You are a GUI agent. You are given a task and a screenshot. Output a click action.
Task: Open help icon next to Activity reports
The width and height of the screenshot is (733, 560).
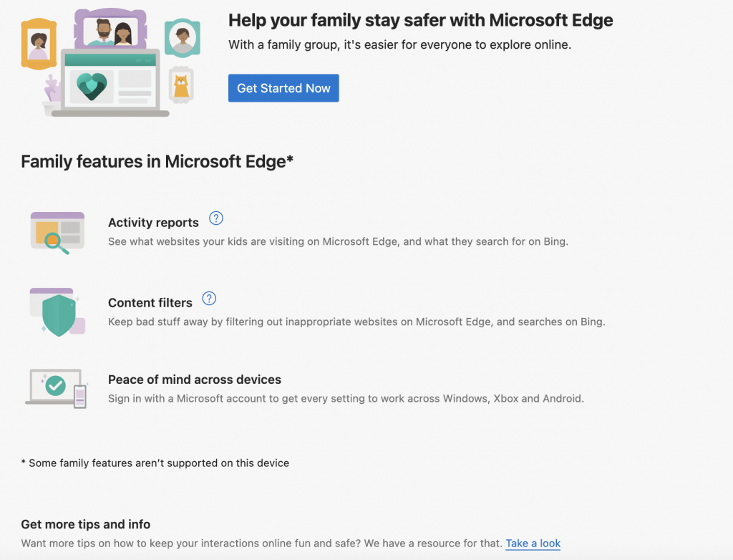[x=216, y=218]
